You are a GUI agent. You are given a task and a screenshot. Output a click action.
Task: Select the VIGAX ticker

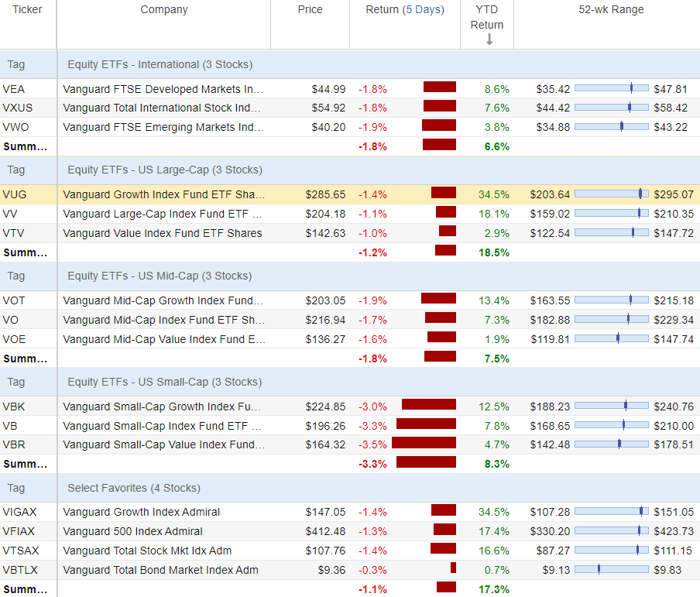(19, 512)
